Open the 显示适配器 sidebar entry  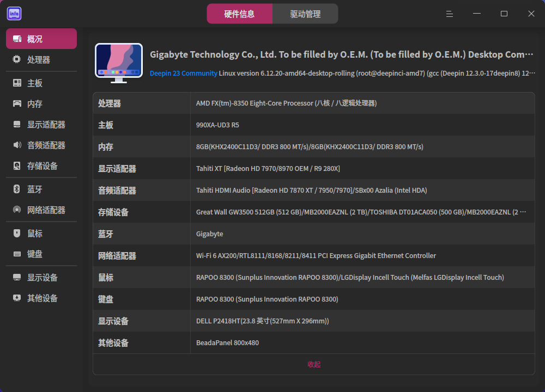click(41, 124)
